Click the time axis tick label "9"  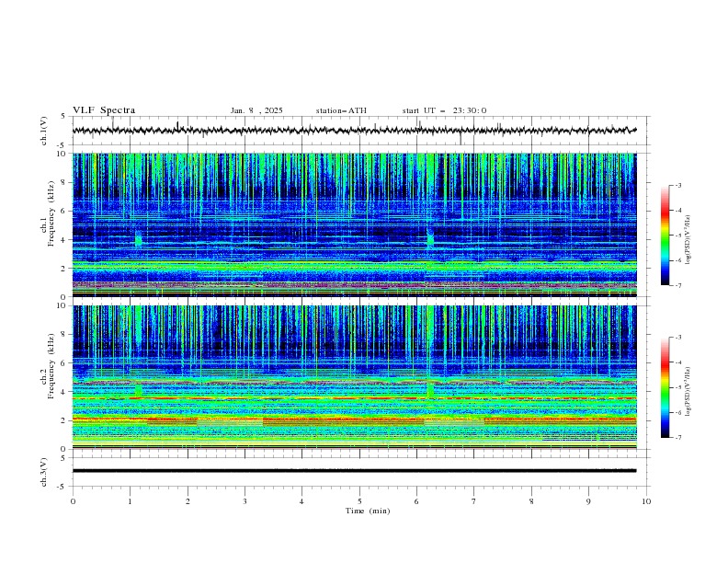coord(588,501)
